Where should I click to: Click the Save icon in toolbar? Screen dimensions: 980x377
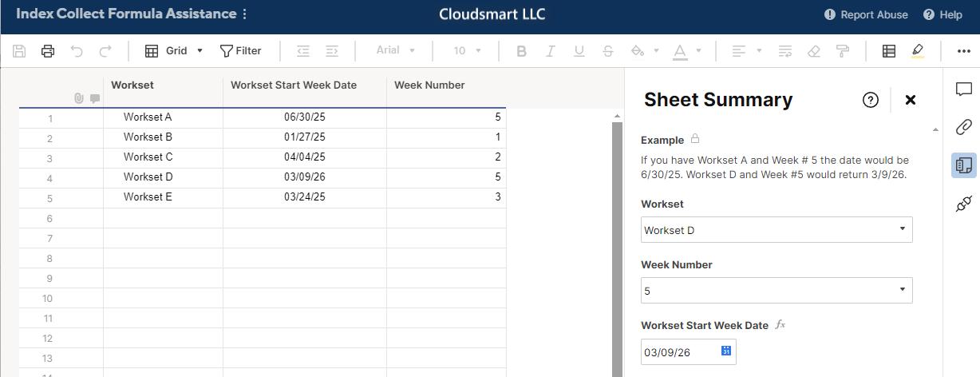point(20,51)
